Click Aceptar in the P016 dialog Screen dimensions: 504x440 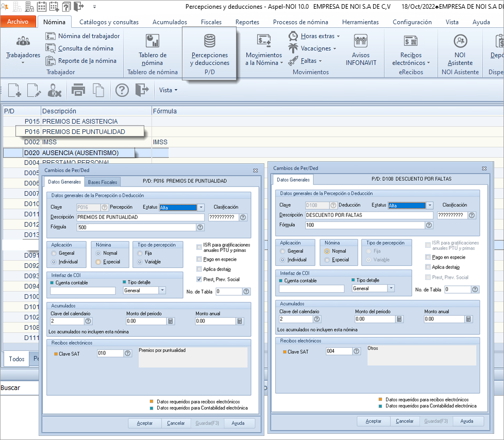point(145,423)
